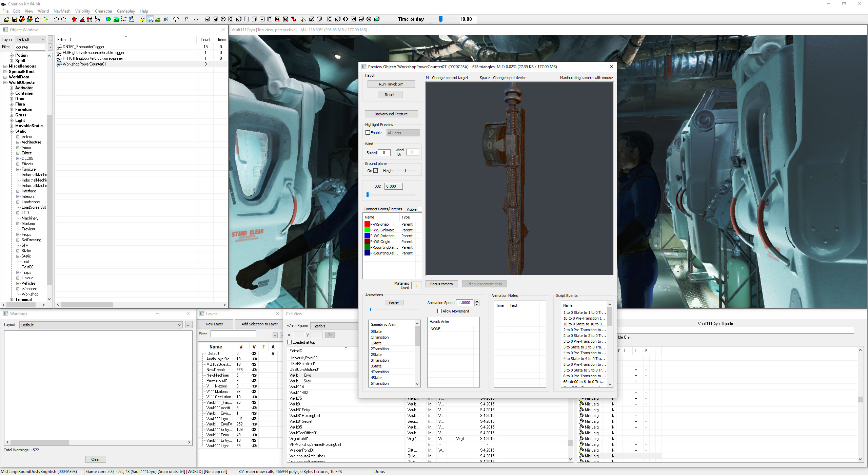Toggle the Water FX display icon

[132, 19]
